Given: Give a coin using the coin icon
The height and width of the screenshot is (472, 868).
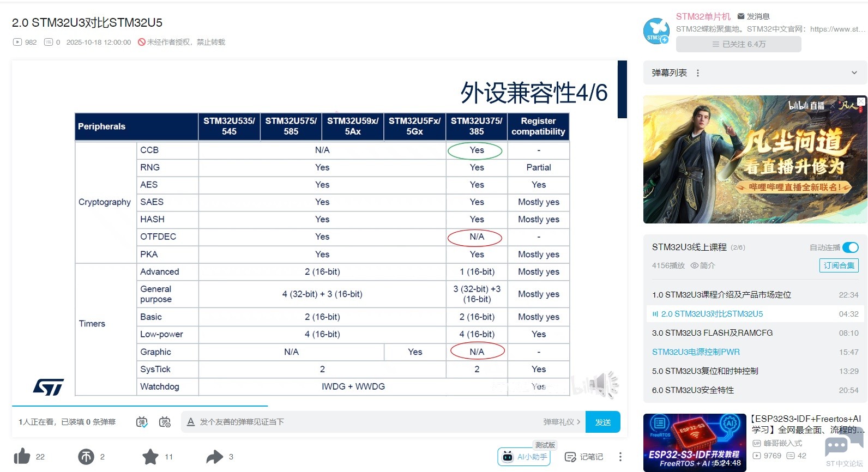Looking at the screenshot, I should click(x=86, y=457).
